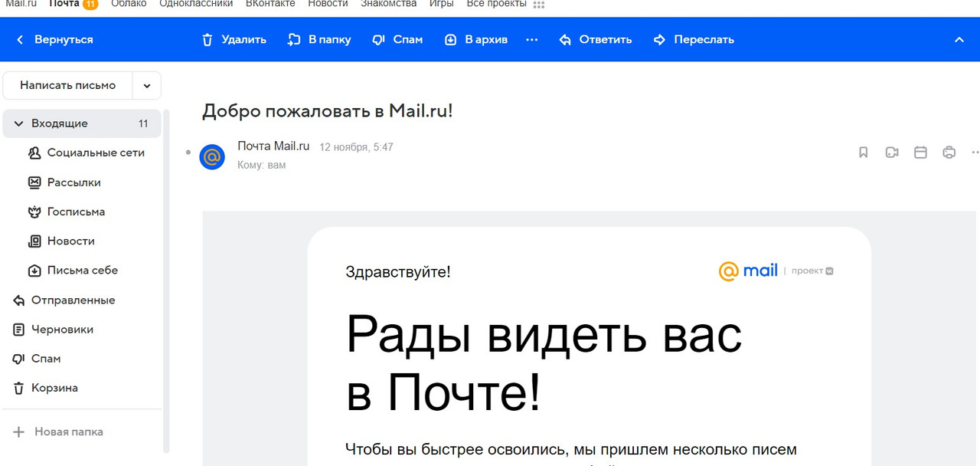980x466 pixels.
Task: Open Знакомства in the top portal bar
Action: (x=389, y=4)
